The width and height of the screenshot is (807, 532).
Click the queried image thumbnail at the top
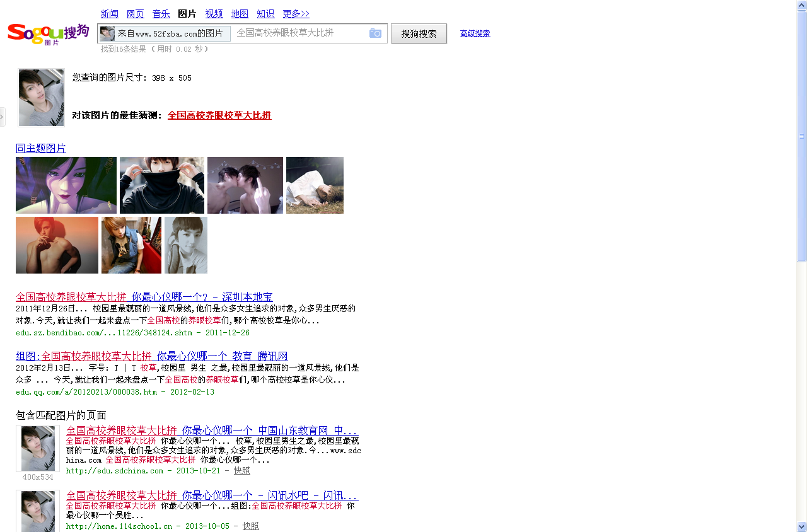click(41, 98)
